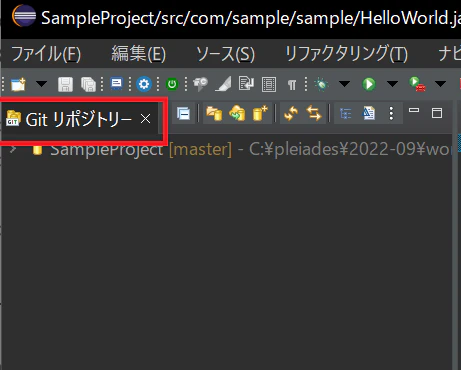Toggle hierarchical branch layout icon
Viewport: 461px width, 370px height.
click(x=345, y=114)
